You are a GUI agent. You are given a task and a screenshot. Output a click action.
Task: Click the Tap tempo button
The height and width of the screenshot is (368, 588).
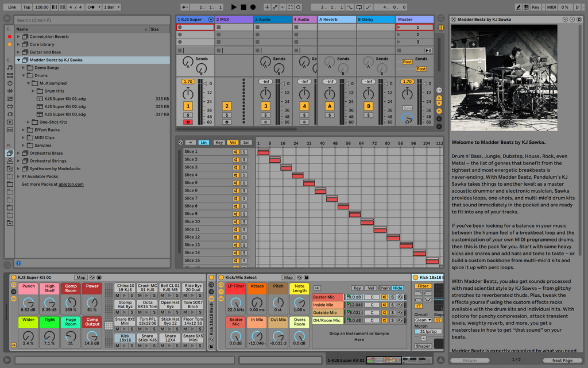click(26, 7)
